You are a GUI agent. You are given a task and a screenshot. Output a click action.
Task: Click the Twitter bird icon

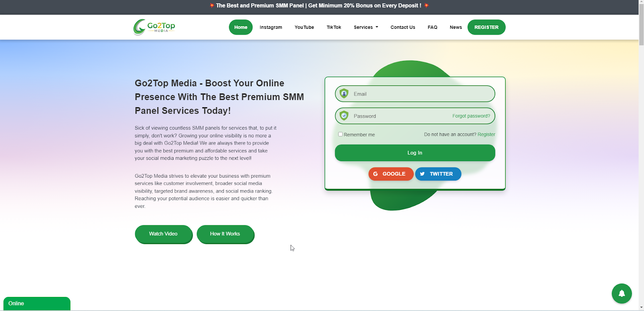pyautogui.click(x=422, y=174)
